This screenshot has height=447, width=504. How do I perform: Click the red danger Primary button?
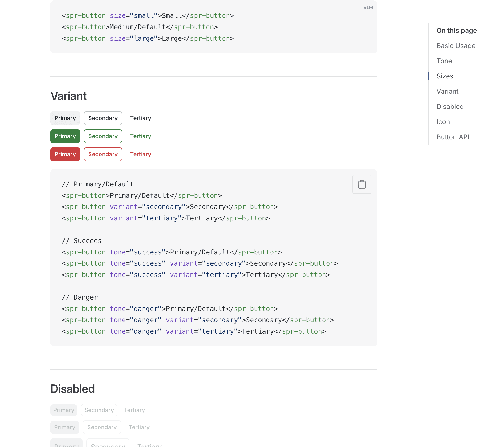(65, 154)
